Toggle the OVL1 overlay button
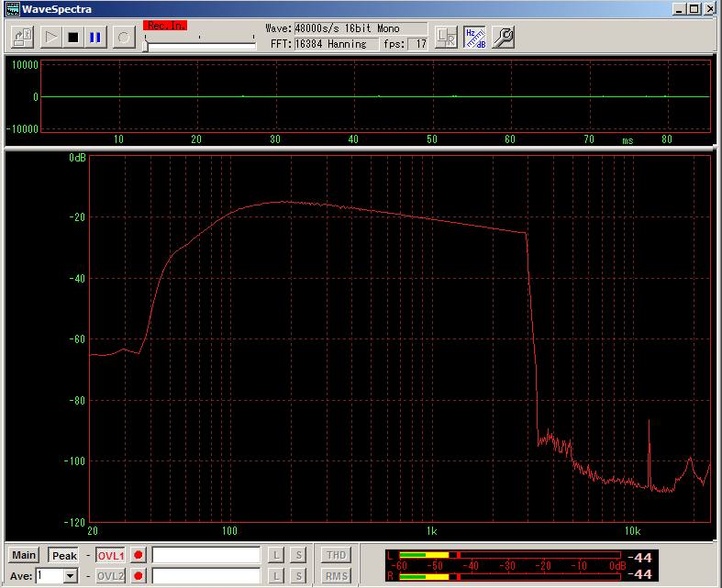 110,555
